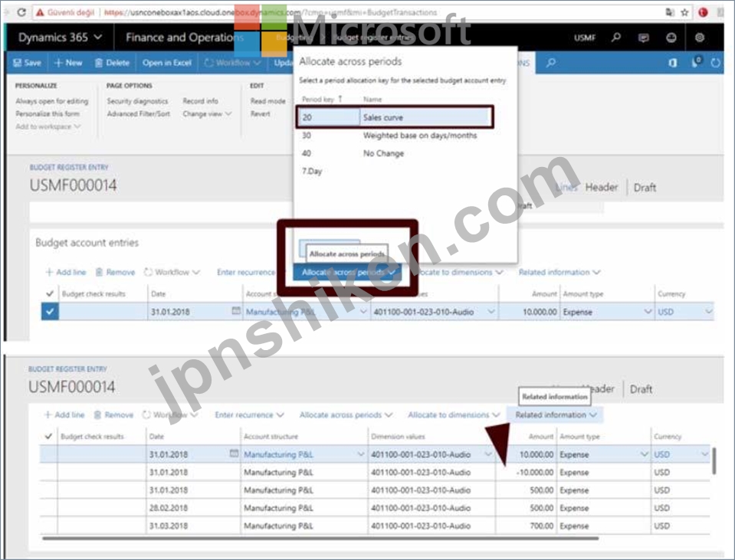The width and height of the screenshot is (735, 560).
Task: Expand Allocate to dimensions in lower form
Action: (x=454, y=414)
